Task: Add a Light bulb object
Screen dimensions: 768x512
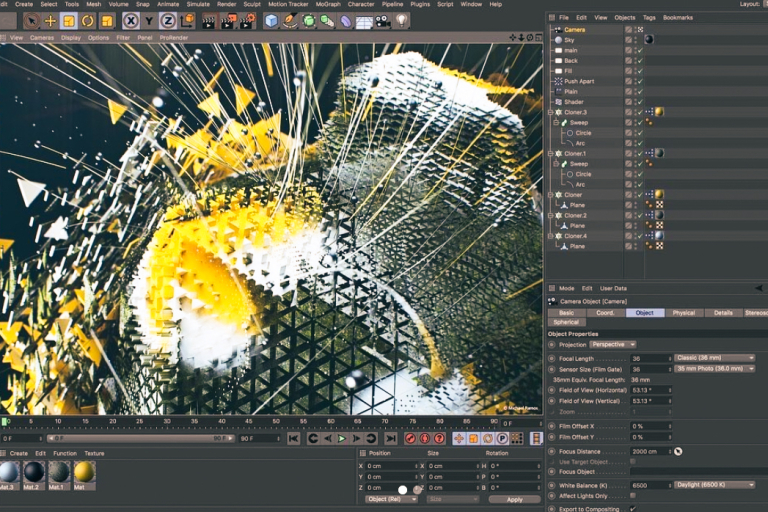Action: coord(402,21)
